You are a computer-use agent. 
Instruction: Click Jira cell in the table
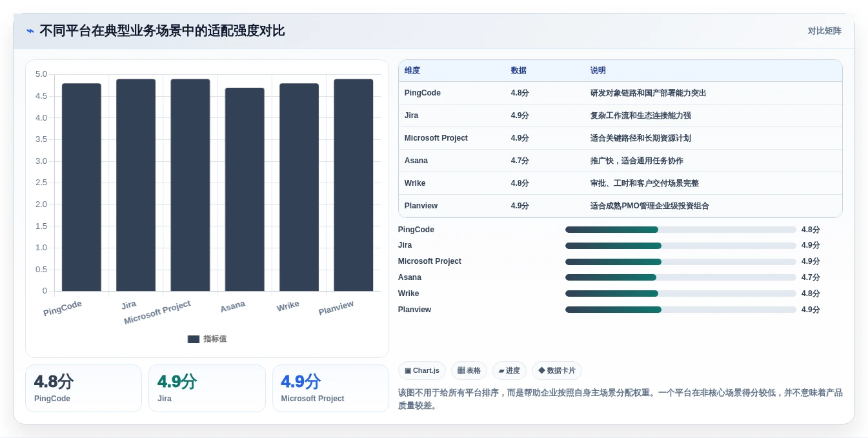(x=411, y=115)
